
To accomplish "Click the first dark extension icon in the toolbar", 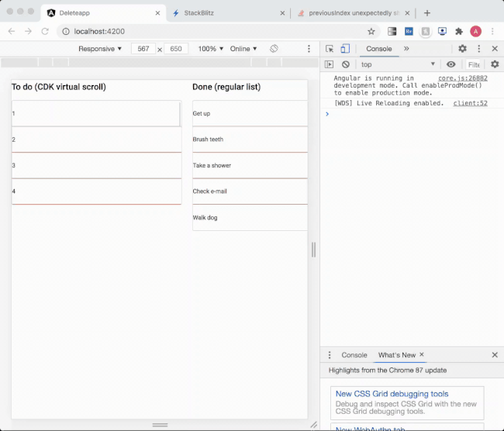I will coord(392,31).
